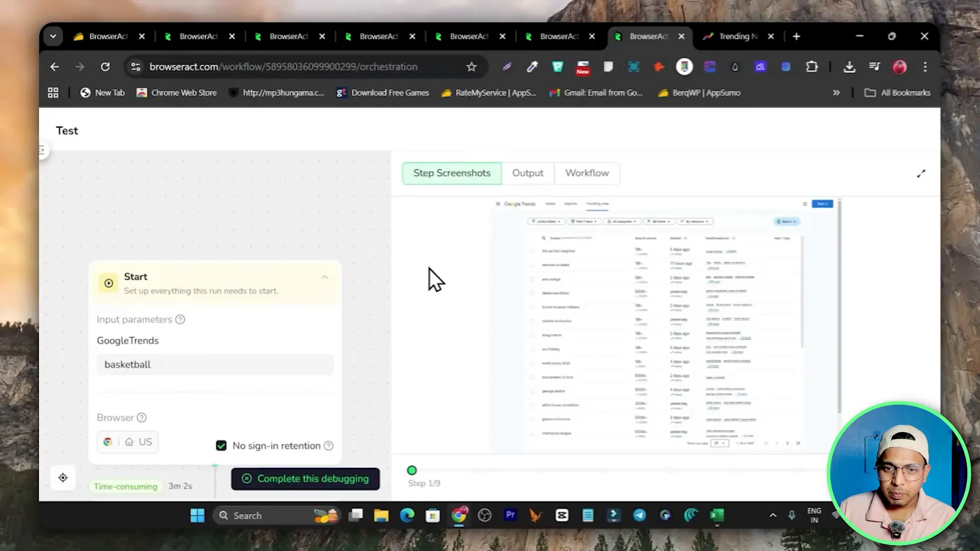Click the Browser help question mark icon
The height and width of the screenshot is (551, 980).
pos(141,417)
